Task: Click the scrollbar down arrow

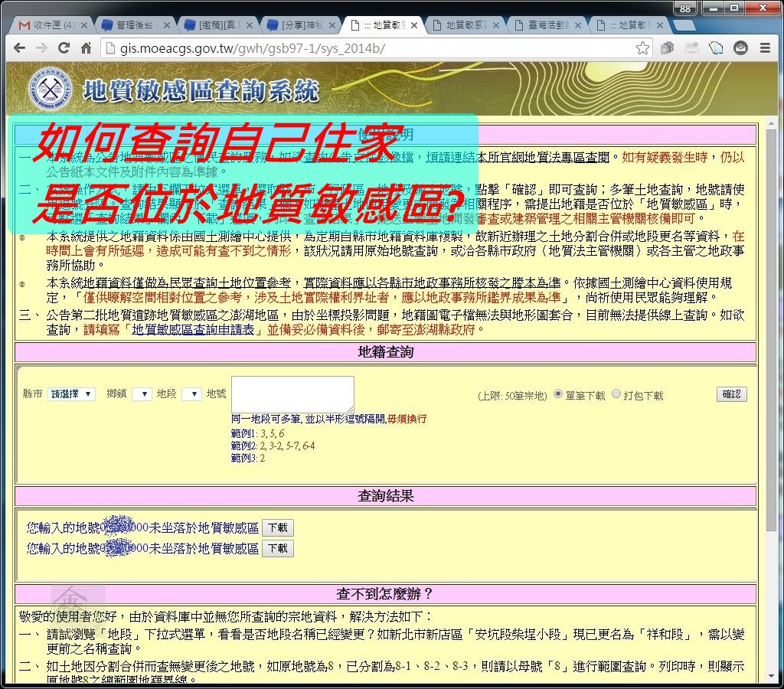Action: (x=770, y=677)
